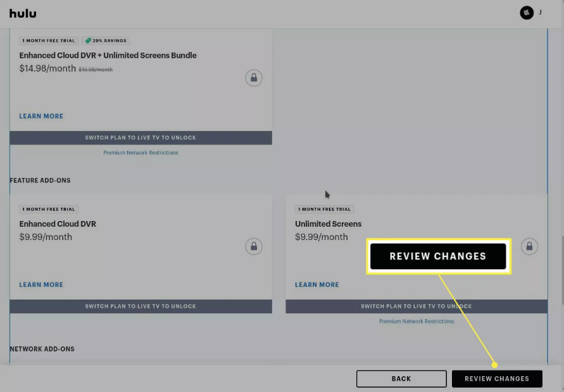Screen dimensions: 564x392
Task: Click lock icon on Unlimited Screens card
Action: pos(529,246)
